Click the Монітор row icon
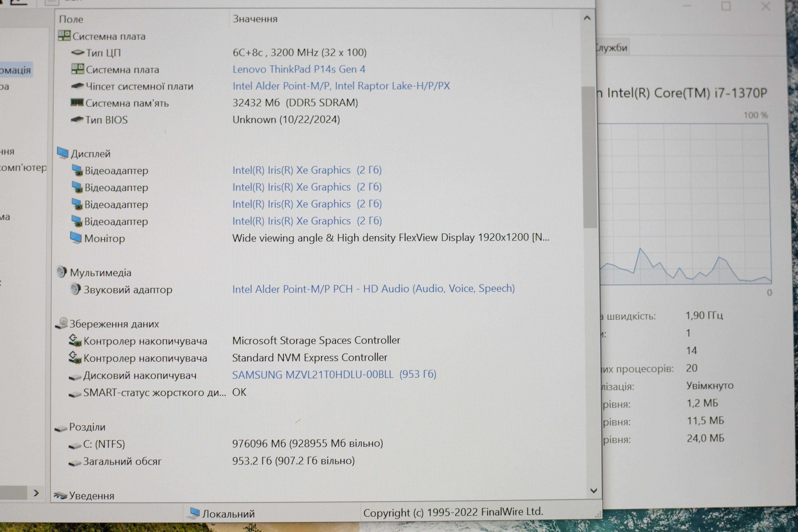 76,238
